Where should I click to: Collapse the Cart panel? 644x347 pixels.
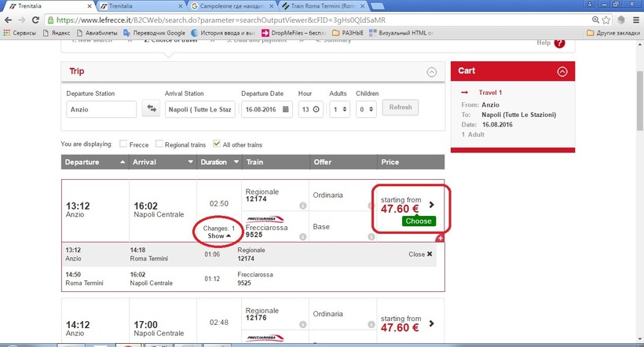(x=562, y=71)
